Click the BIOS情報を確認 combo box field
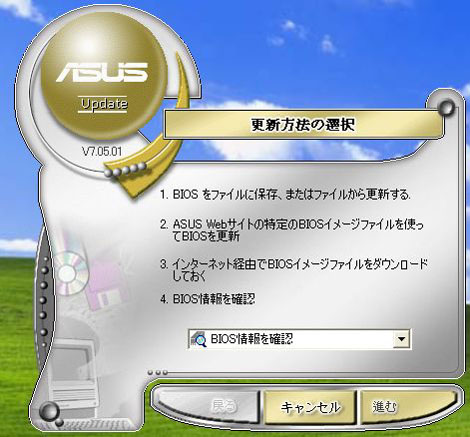 coord(300,339)
